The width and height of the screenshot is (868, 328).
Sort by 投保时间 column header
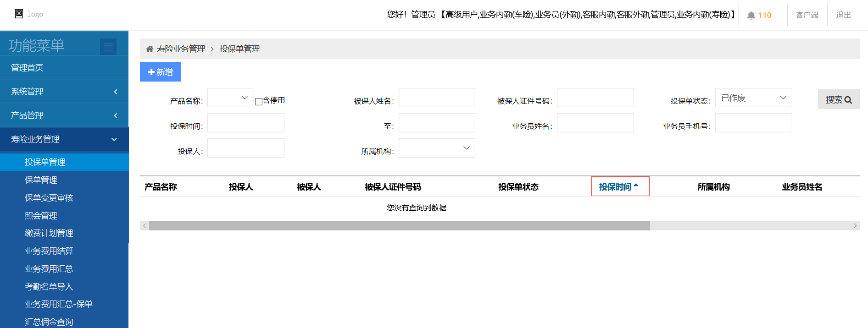pyautogui.click(x=620, y=186)
